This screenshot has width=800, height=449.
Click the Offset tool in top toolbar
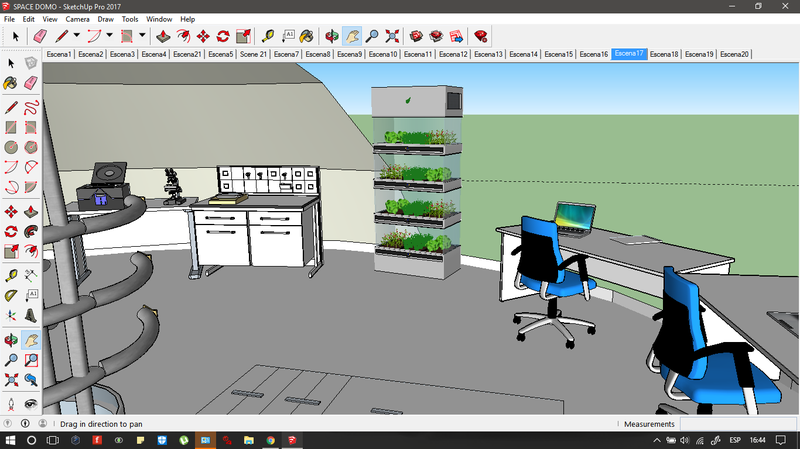183,36
